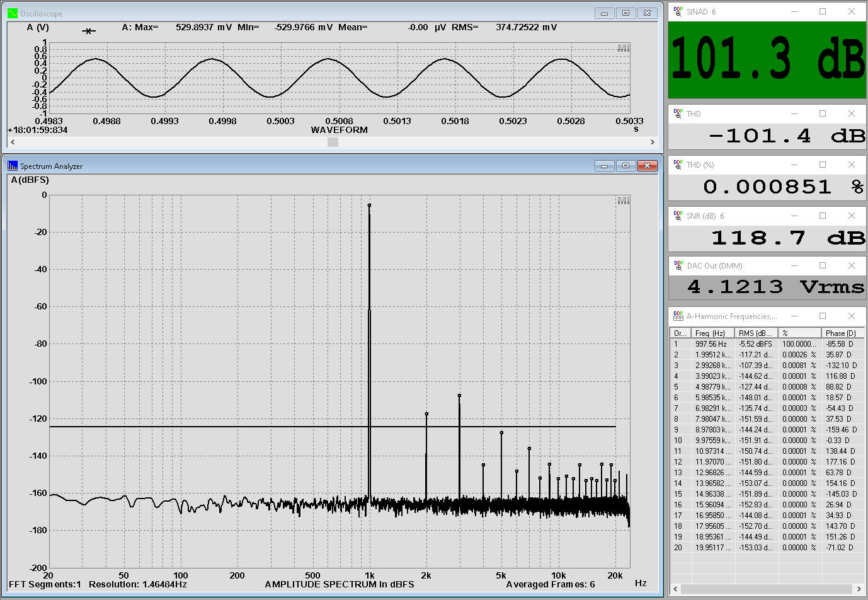This screenshot has width=868, height=600.
Task: Click the Phase (D) column header
Action: (843, 333)
